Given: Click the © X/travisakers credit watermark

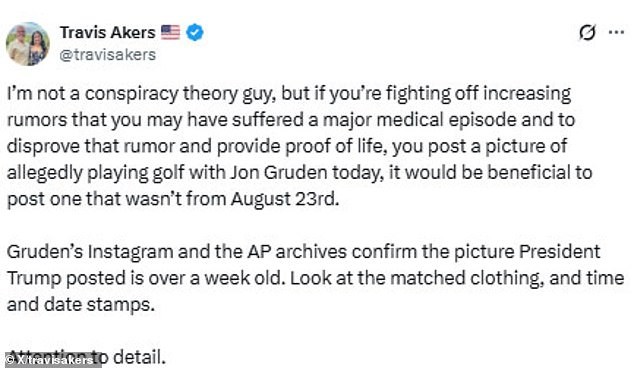Looking at the screenshot, I should pos(50,360).
